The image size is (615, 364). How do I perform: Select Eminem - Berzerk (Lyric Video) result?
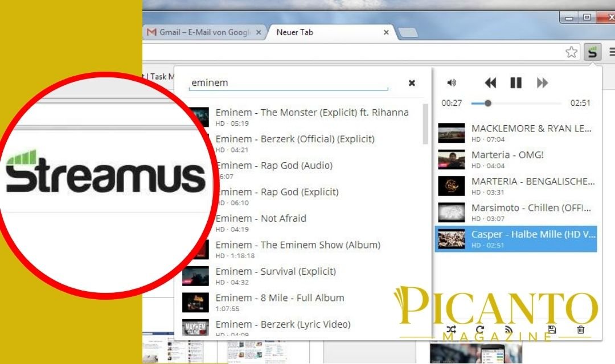tap(302, 328)
